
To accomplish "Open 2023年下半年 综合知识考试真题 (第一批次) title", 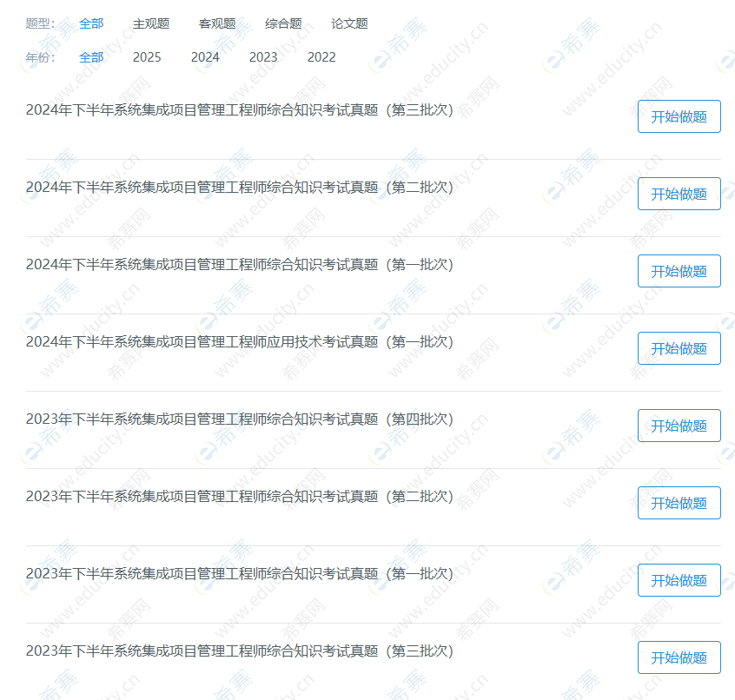I will pos(240,574).
